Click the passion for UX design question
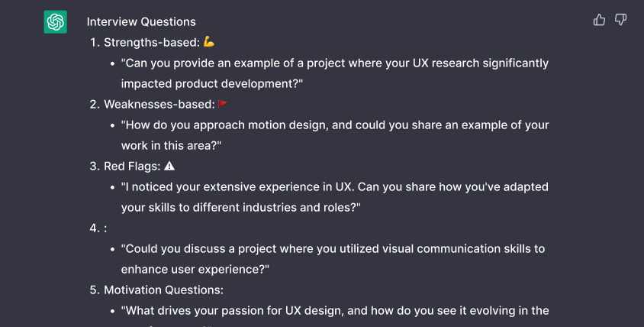Screen dimensions: 644x327 coord(334,310)
